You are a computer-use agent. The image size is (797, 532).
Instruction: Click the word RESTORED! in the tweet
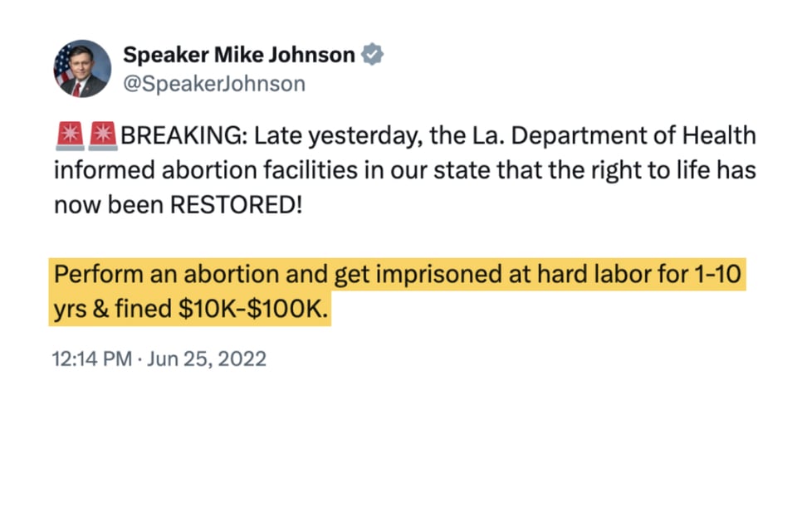click(237, 205)
